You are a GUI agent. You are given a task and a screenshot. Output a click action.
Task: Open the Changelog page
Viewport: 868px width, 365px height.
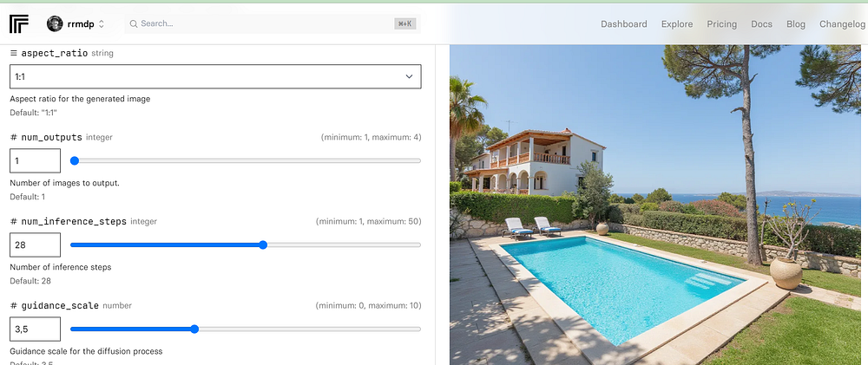[x=842, y=24]
